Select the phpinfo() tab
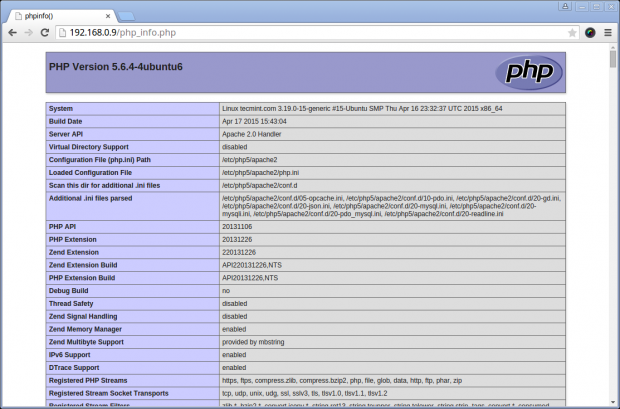Viewport: 620px width, 409px height. pos(61,16)
